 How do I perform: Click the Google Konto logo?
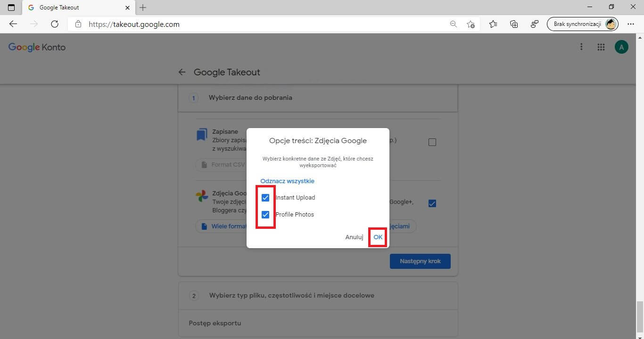tap(37, 48)
